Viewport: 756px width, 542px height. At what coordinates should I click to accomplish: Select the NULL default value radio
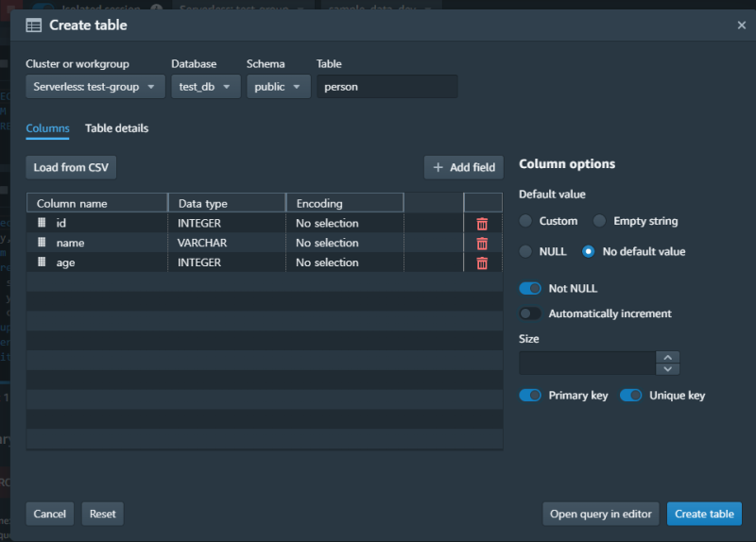(x=525, y=251)
